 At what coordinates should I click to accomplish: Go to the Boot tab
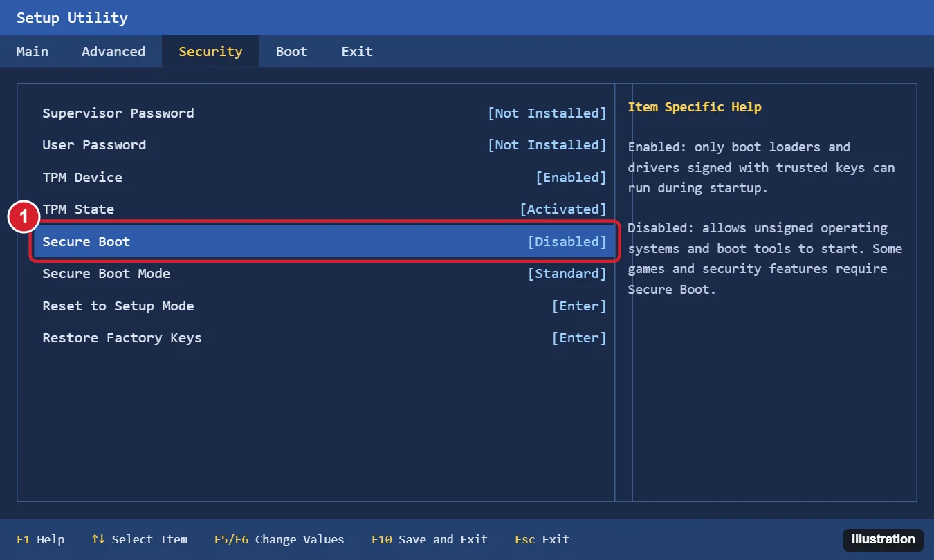(292, 52)
